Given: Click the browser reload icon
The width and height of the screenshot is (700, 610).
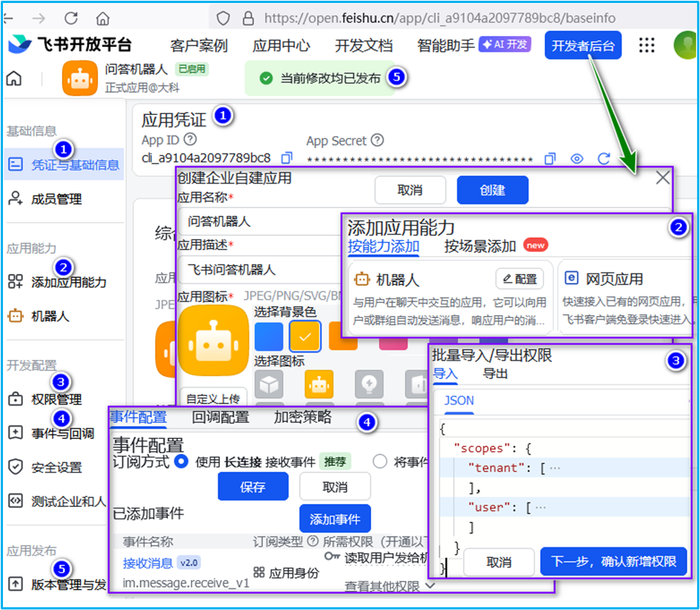Looking at the screenshot, I should click(x=71, y=19).
